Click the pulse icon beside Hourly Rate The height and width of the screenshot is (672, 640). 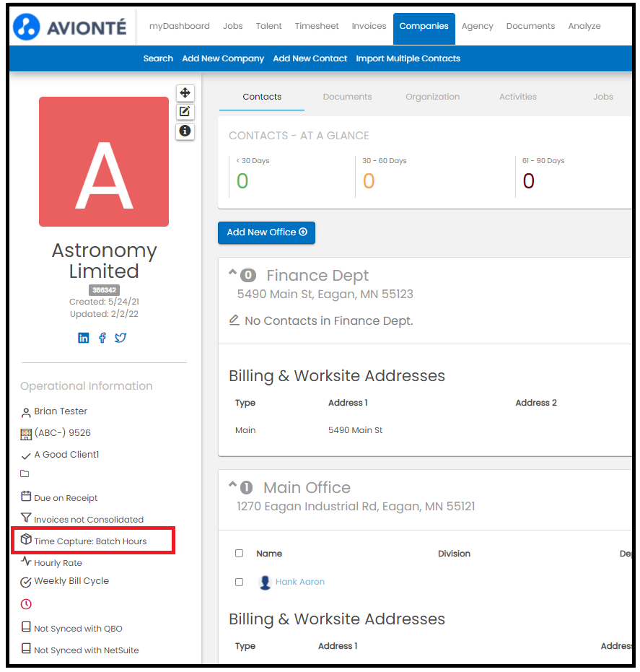(26, 561)
